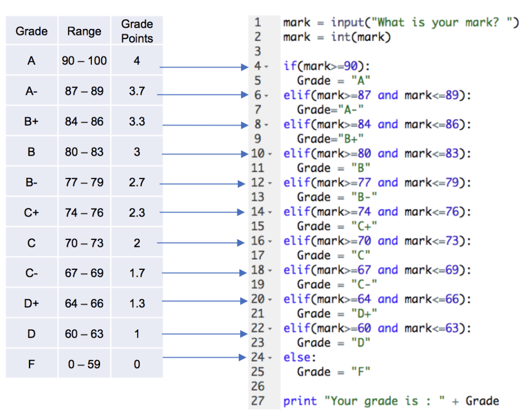Click line number 27 in the gutter
Image resolution: width=520 pixels, height=420 pixels.
pyautogui.click(x=258, y=401)
